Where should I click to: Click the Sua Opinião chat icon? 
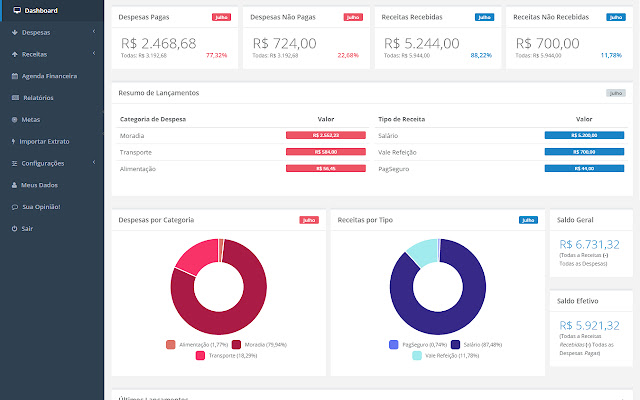15,207
